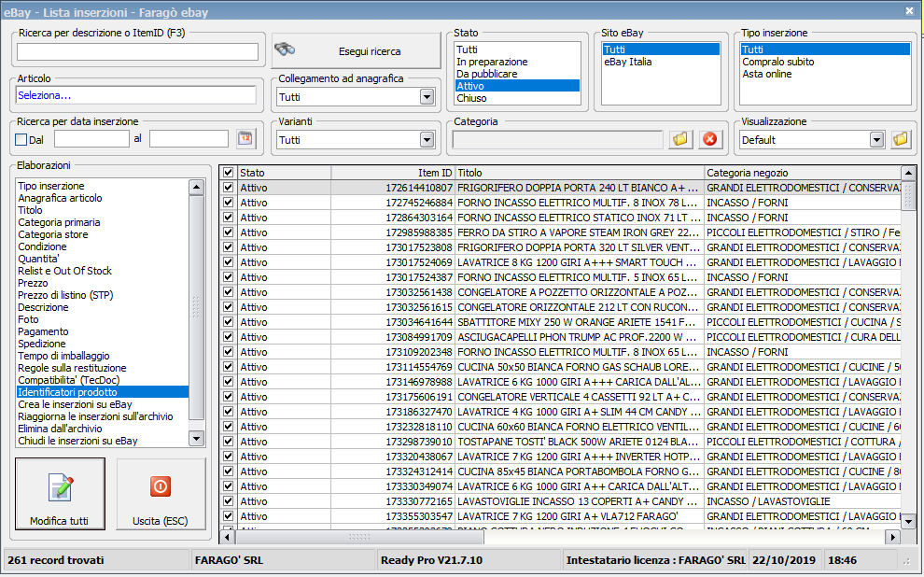This screenshot has width=924, height=577.
Task: Click the table horizontal scrollbar thumb
Action: pos(359,537)
